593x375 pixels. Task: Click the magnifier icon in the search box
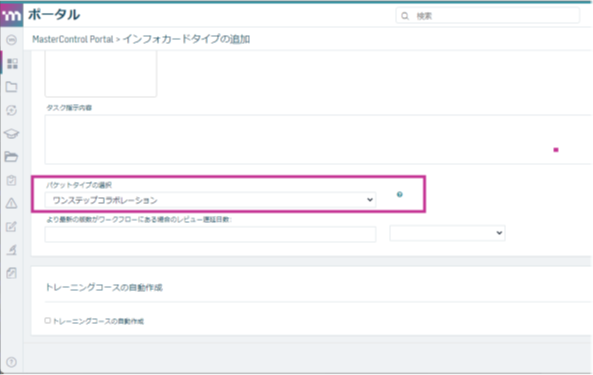coord(405,16)
